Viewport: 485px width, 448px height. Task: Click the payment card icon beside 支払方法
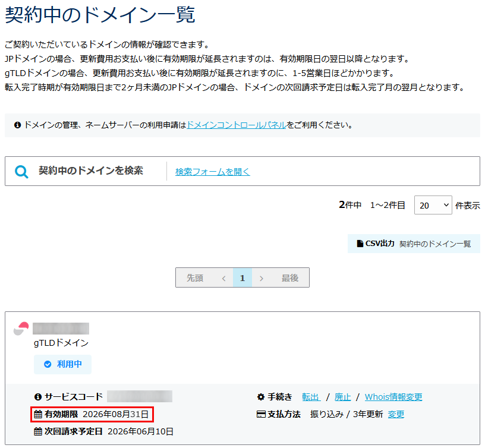(262, 415)
